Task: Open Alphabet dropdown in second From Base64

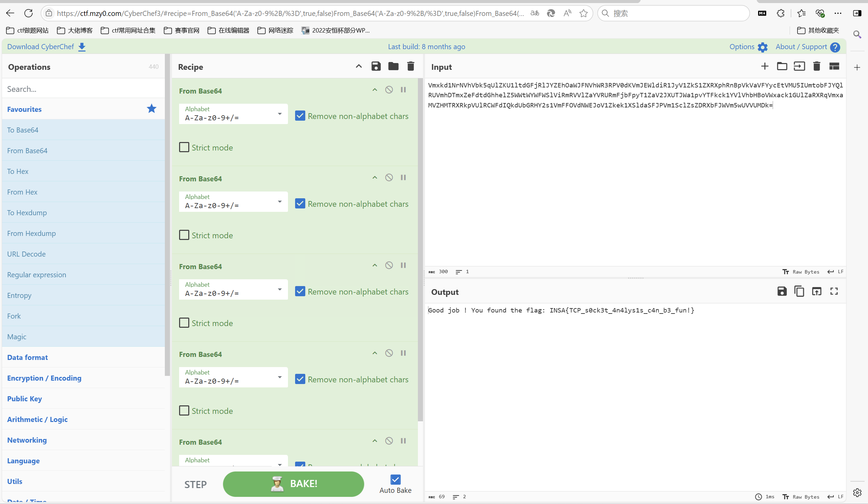Action: coord(233,202)
